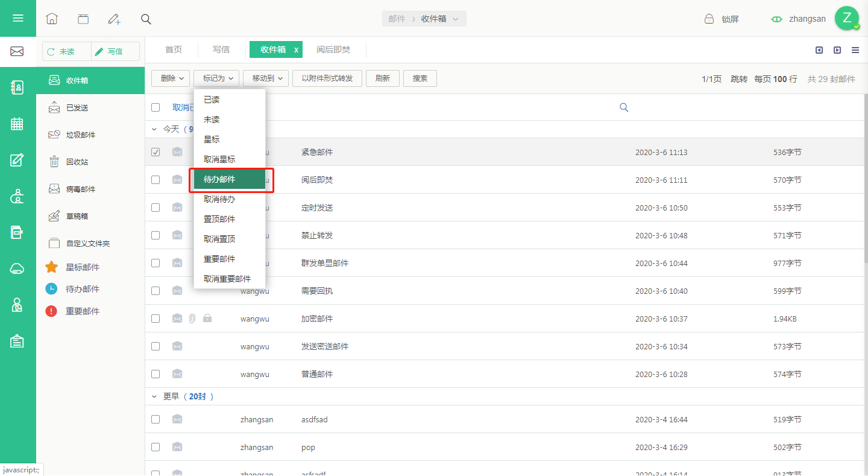Open the 邮件 › 收件箱 breadcrumb dropdown
This screenshot has width=868, height=476.
tap(424, 19)
